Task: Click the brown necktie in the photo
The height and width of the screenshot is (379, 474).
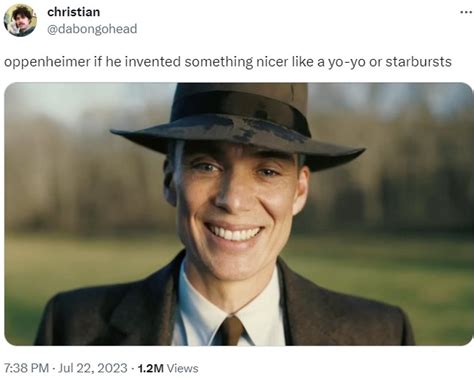Action: pos(231,330)
